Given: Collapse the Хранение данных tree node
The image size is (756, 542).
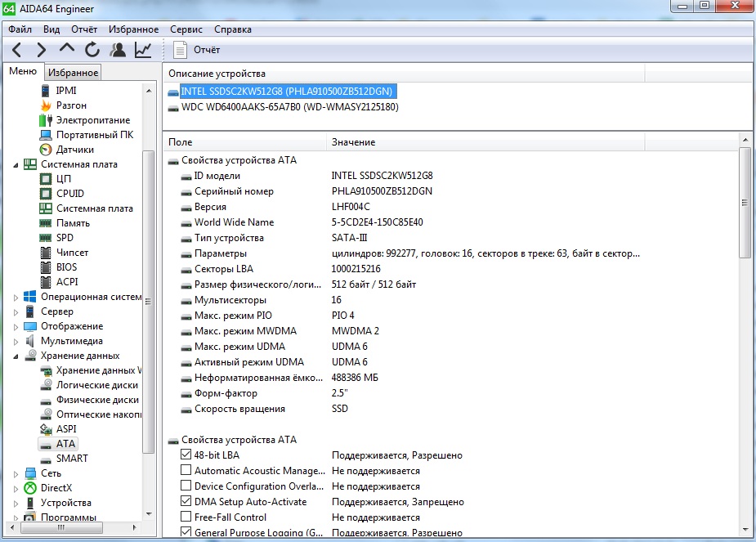Looking at the screenshot, I should pos(16,356).
